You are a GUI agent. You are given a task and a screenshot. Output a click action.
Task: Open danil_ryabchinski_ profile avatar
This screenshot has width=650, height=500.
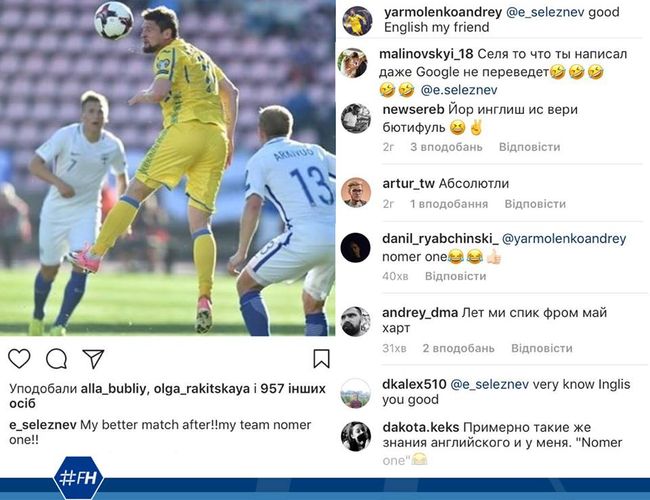pos(355,248)
